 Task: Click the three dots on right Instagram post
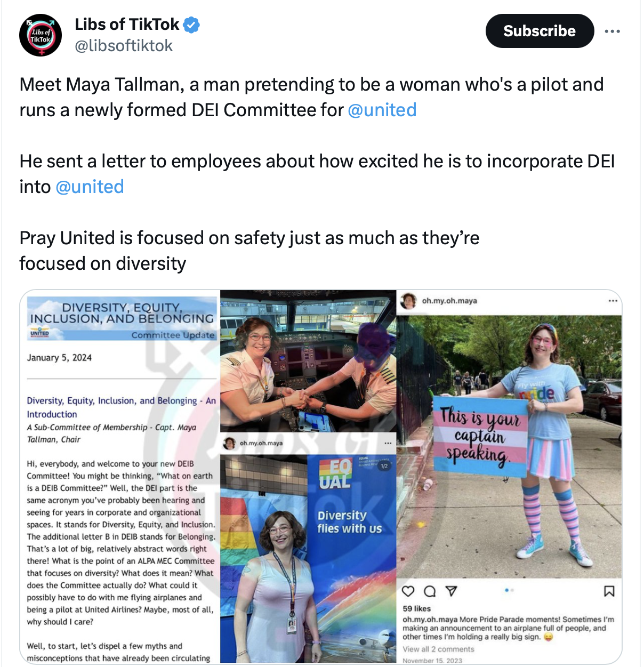coord(613,301)
